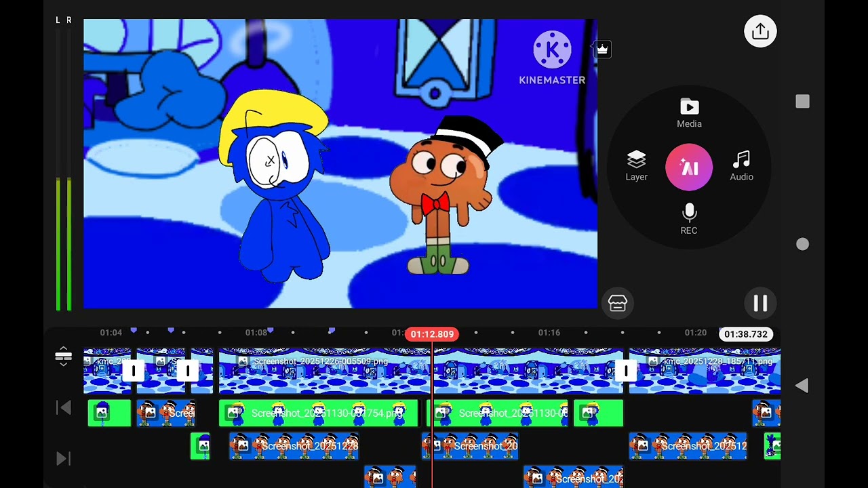Tap the Android home circle button
Viewport: 868px width, 488px height.
click(x=802, y=244)
